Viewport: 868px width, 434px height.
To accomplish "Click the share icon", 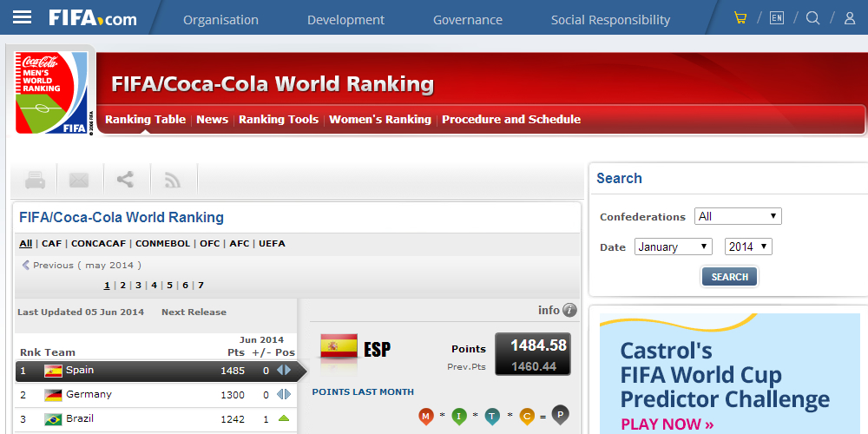I will pyautogui.click(x=125, y=180).
